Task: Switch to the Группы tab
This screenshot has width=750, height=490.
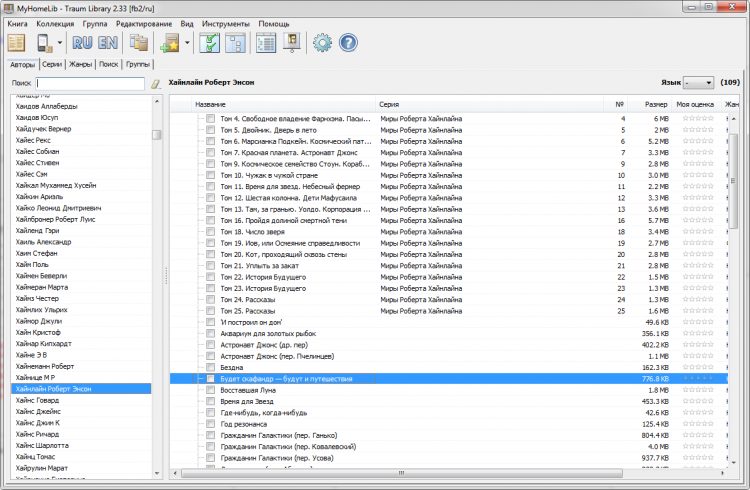Action: pos(138,64)
